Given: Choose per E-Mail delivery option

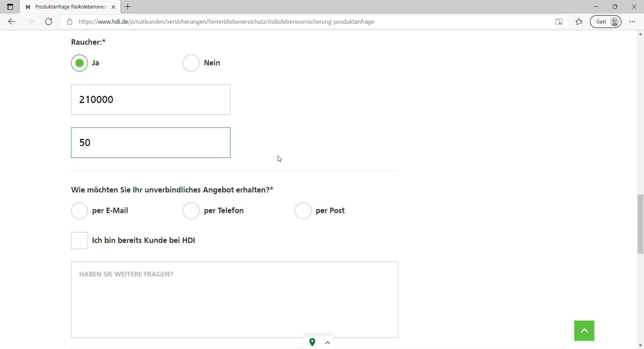Looking at the screenshot, I should coord(79,211).
